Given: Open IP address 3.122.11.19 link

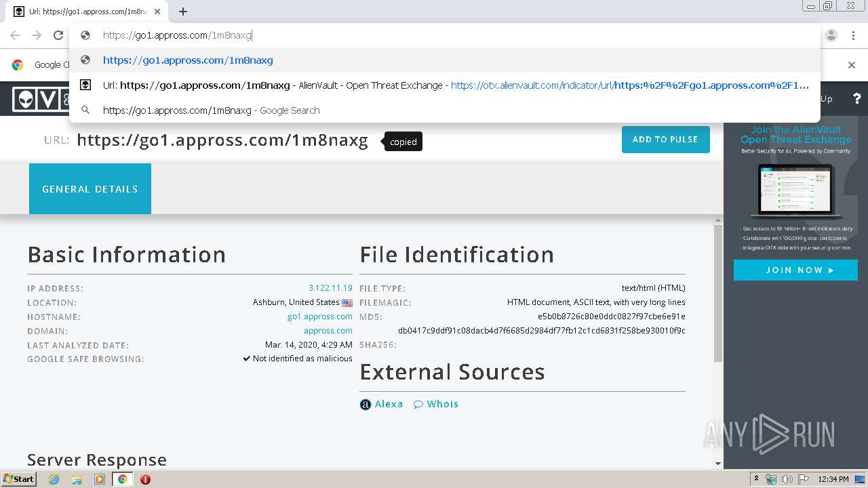Looking at the screenshot, I should click(x=330, y=288).
